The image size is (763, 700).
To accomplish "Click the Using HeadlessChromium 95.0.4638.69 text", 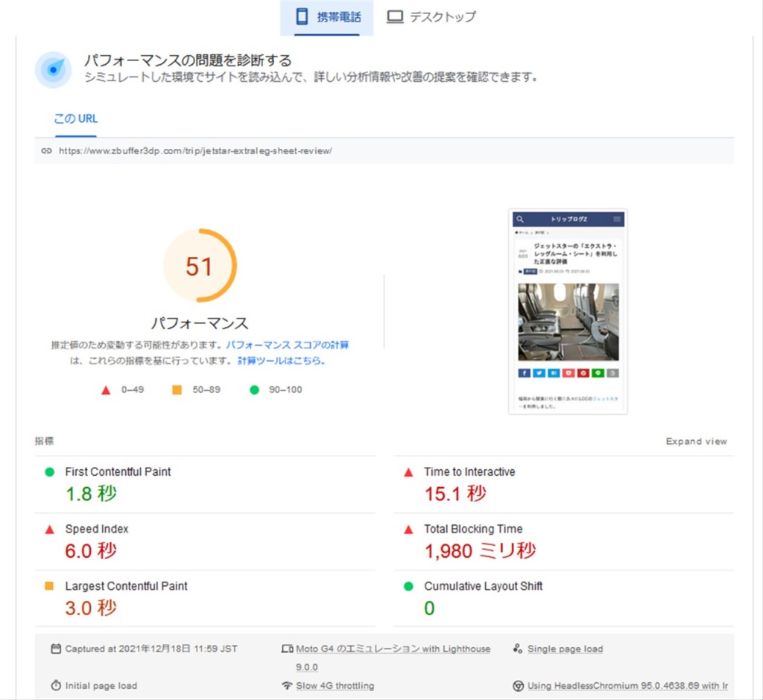I will click(x=627, y=685).
